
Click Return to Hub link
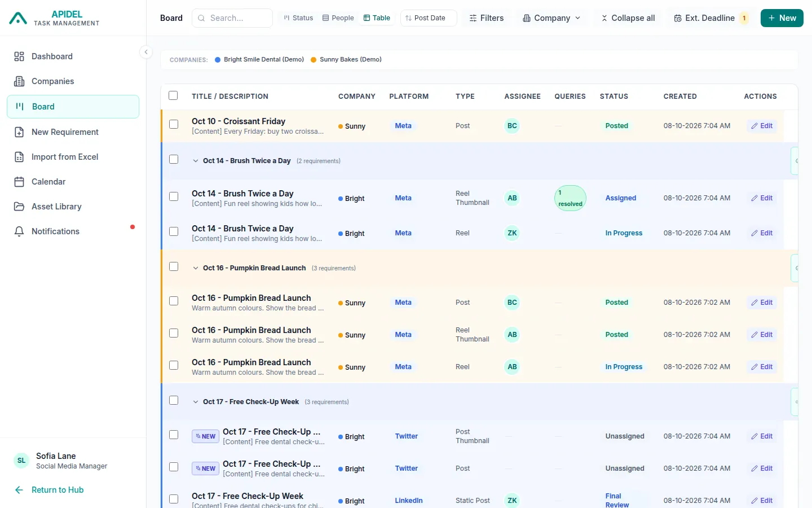(50, 490)
